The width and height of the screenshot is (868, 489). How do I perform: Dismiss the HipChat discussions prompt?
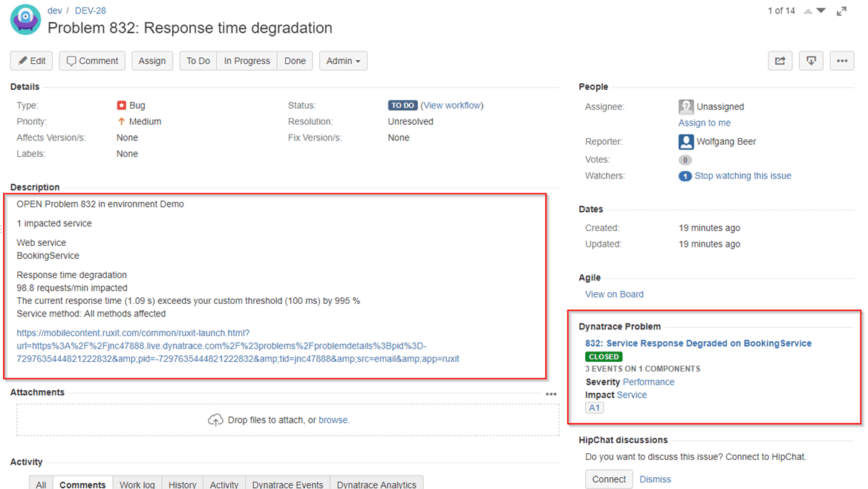655,479
